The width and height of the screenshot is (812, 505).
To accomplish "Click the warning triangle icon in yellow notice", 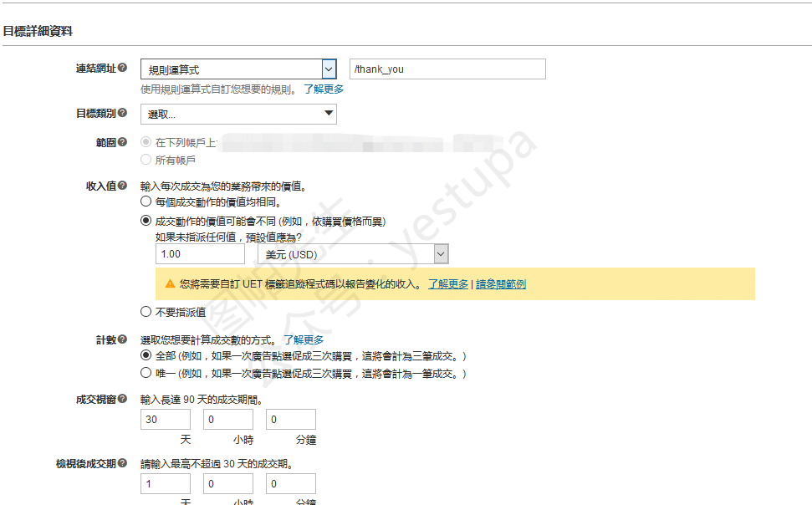I will [170, 283].
